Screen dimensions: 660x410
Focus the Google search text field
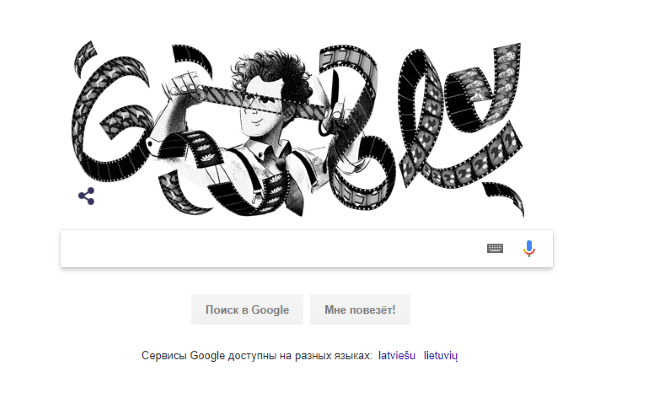[274, 248]
